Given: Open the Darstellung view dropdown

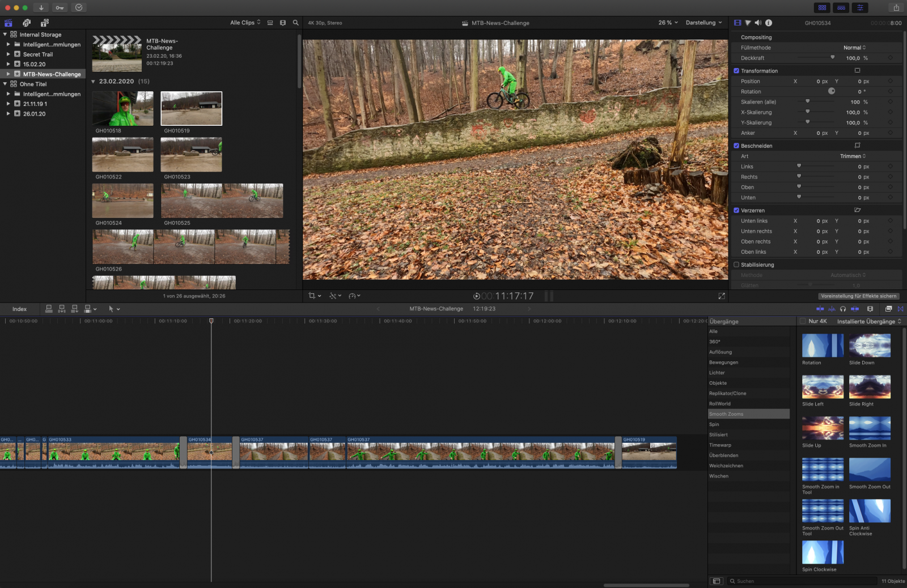Looking at the screenshot, I should (x=703, y=23).
